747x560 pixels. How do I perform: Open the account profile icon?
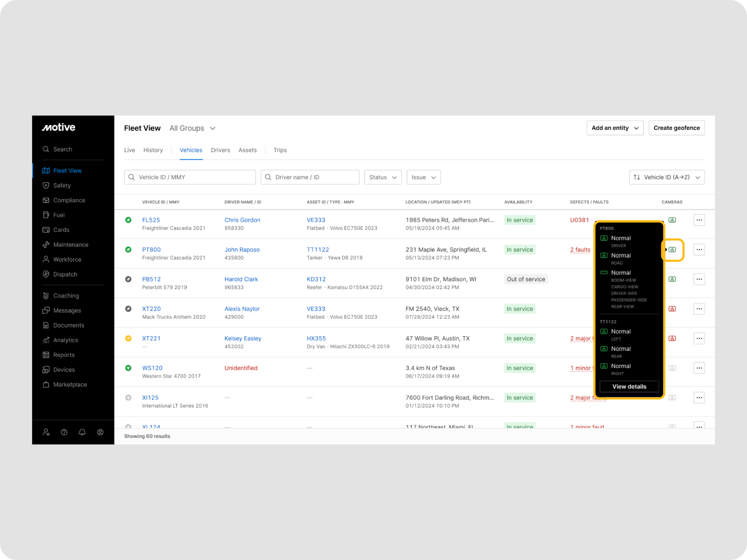tap(100, 432)
